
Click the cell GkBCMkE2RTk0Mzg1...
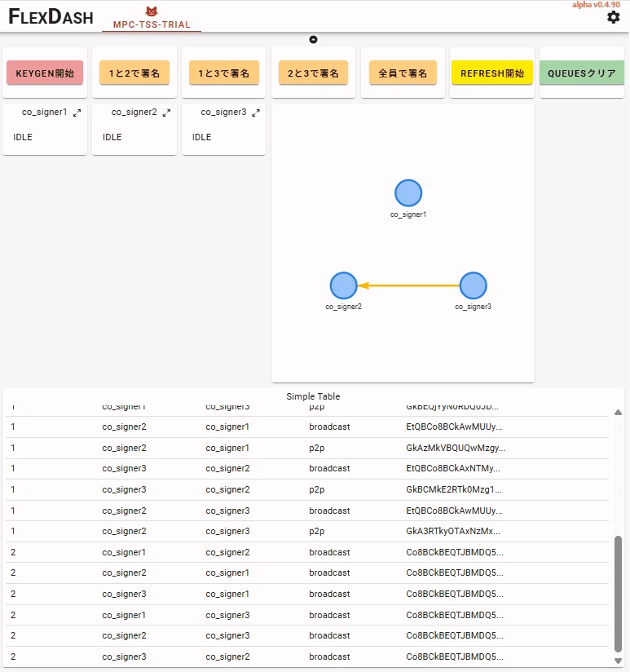(x=454, y=489)
